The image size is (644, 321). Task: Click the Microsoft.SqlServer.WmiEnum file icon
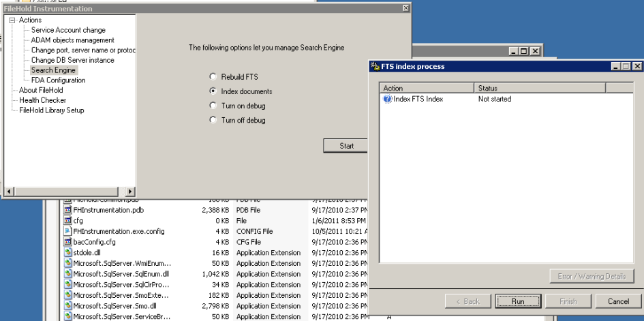[68, 263]
